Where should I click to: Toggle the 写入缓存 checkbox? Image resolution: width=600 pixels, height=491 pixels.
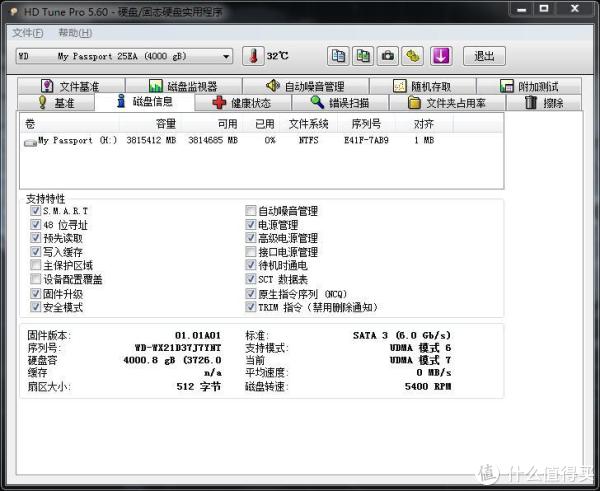[x=36, y=251]
